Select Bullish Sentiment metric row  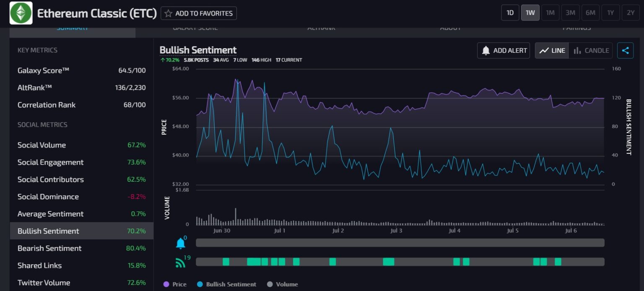click(x=82, y=231)
